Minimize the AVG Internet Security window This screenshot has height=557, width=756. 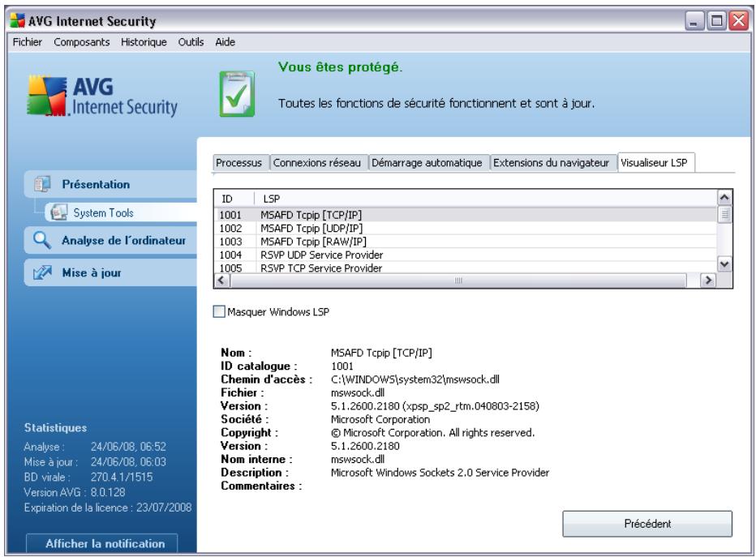point(695,21)
